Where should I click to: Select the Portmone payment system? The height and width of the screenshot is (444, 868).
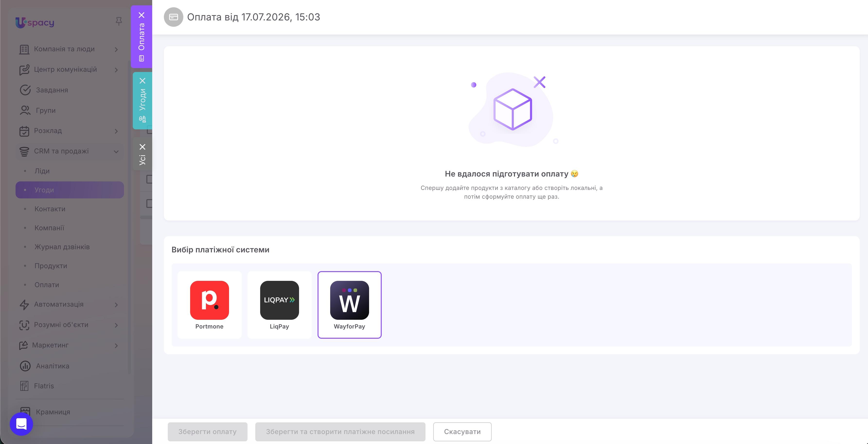tap(209, 304)
